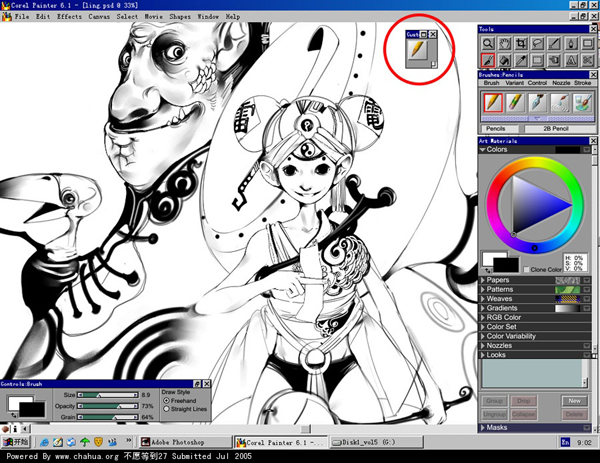Image resolution: width=600 pixels, height=463 pixels.
Task: Choose the Erasers brush icon
Action: click(515, 102)
